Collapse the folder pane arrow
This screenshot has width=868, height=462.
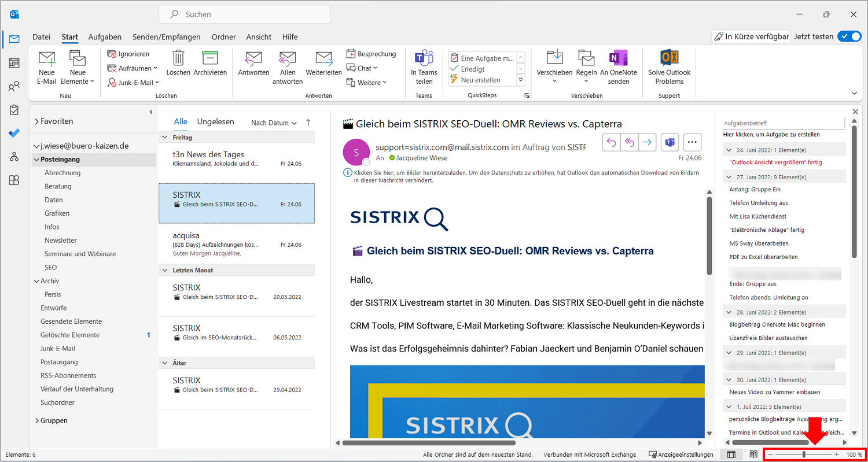[151, 112]
